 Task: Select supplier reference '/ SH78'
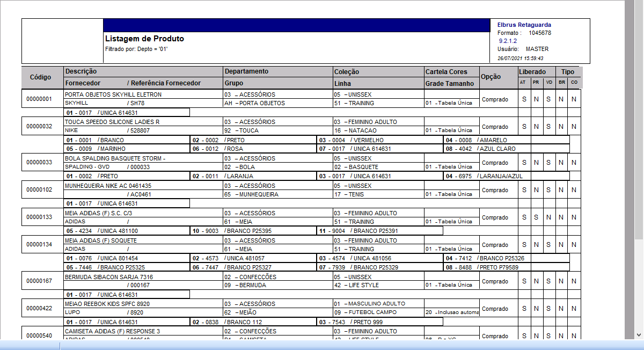(x=136, y=103)
